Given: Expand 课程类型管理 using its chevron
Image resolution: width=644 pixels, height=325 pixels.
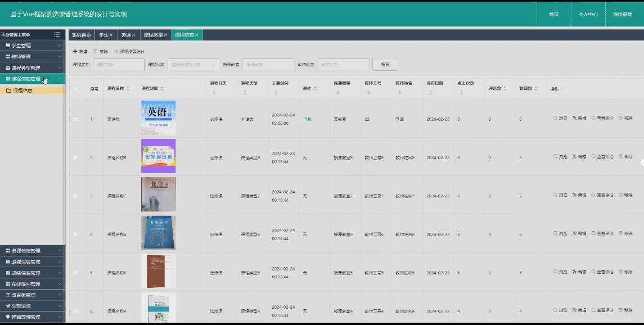Looking at the screenshot, I should 60,67.
